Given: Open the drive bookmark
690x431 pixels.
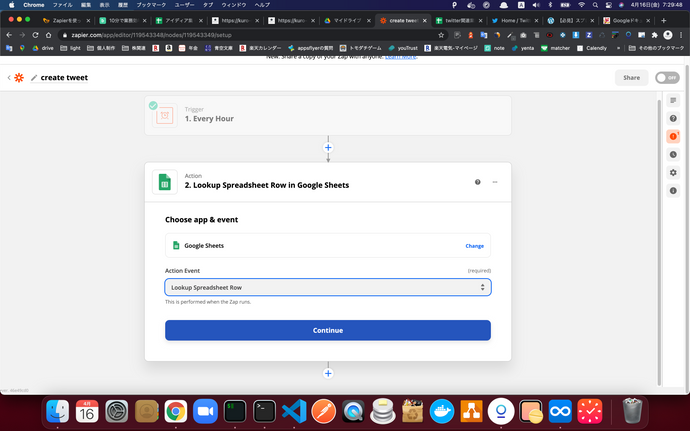Looking at the screenshot, I should click(43, 48).
